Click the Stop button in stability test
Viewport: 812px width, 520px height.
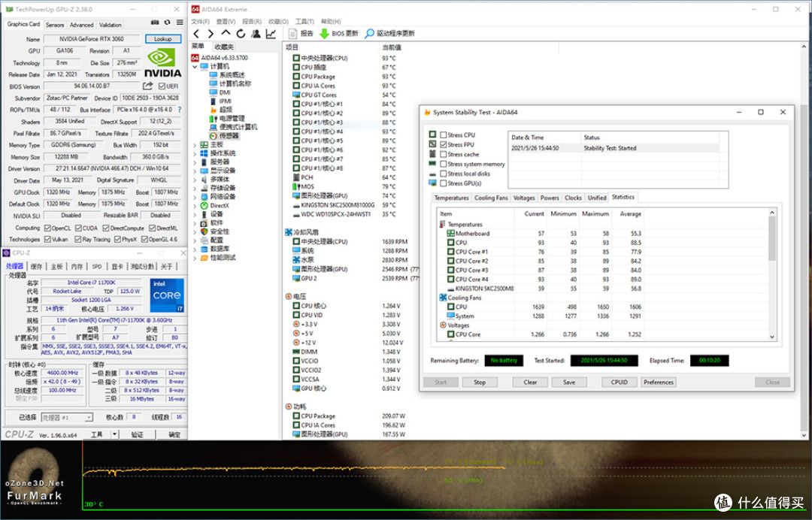click(480, 382)
